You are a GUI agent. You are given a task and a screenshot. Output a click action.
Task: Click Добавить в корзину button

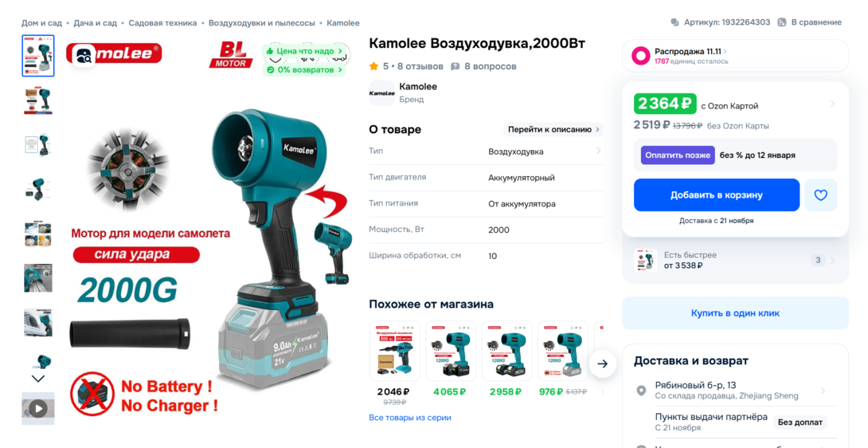tap(717, 195)
